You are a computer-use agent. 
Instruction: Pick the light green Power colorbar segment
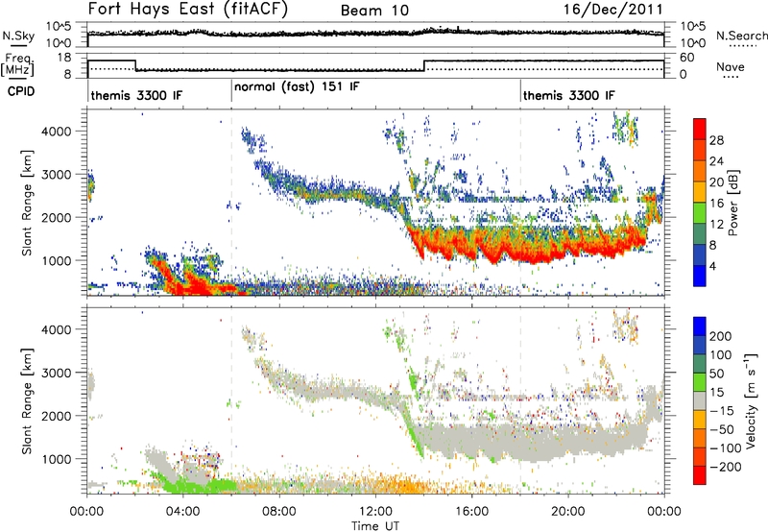click(x=700, y=213)
